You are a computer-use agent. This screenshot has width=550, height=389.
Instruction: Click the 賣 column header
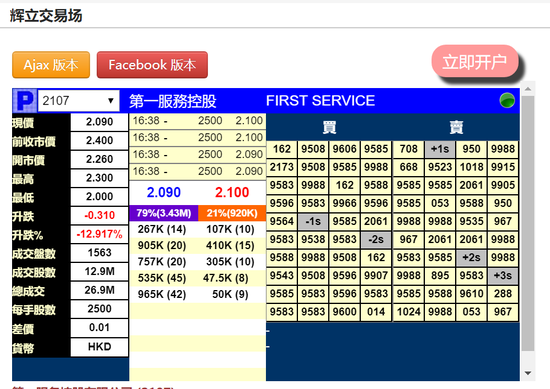click(456, 127)
